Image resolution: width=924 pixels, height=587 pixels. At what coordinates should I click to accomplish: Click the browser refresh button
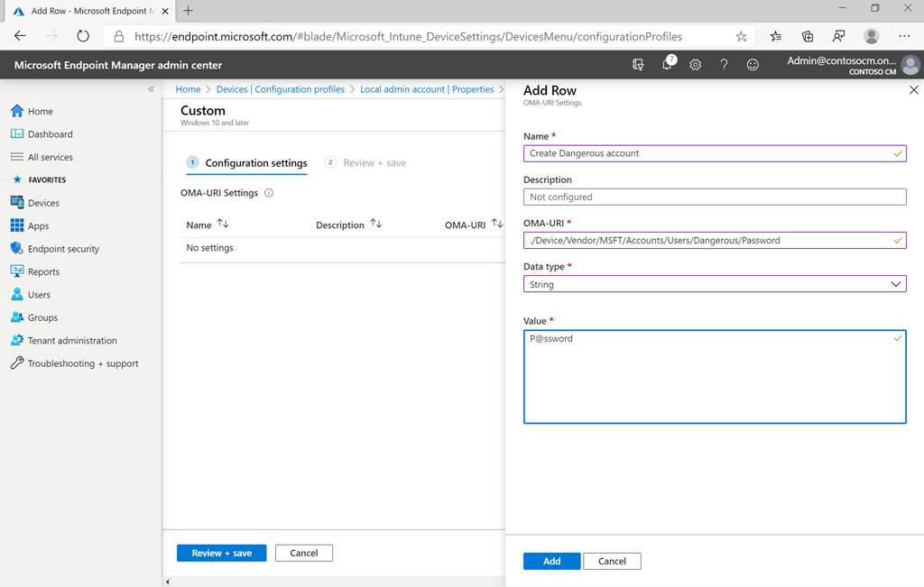tap(83, 36)
